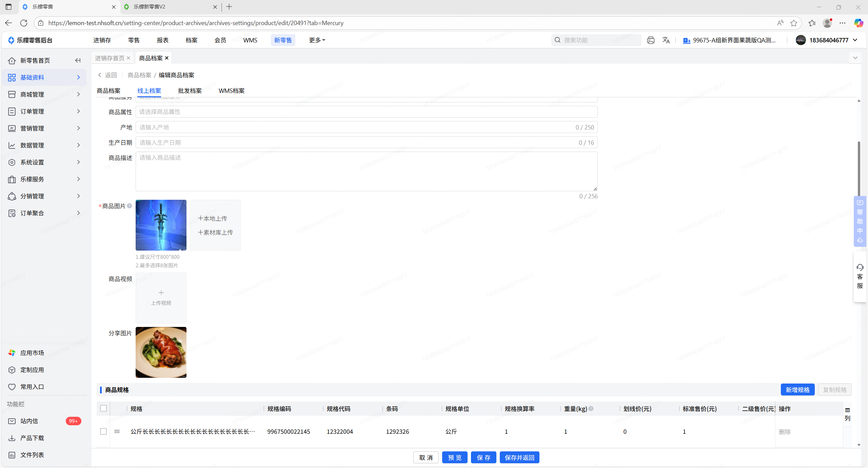Switch to the WMS档案 tab
The height and width of the screenshot is (468, 868).
(232, 91)
